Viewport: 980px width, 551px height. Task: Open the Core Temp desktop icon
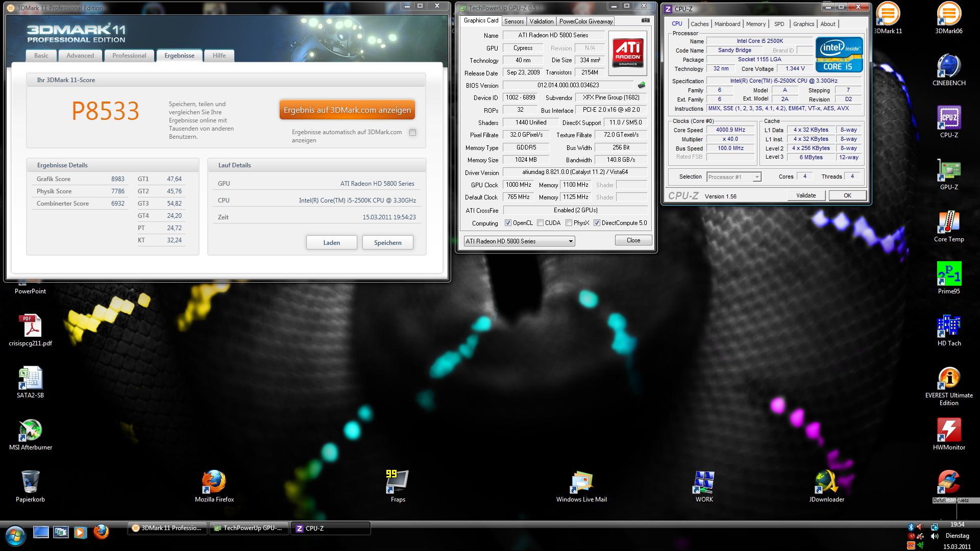948,223
